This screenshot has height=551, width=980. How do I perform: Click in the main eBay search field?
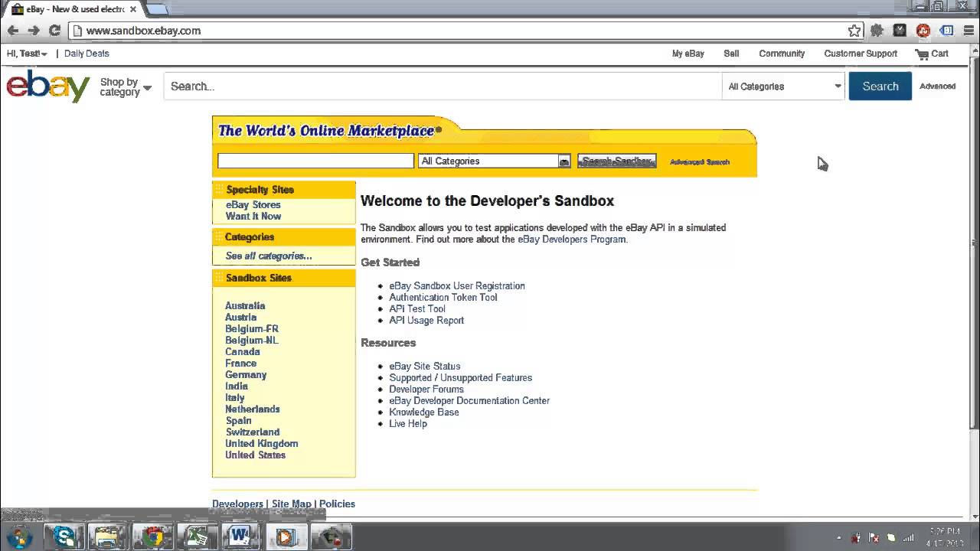pyautogui.click(x=443, y=86)
